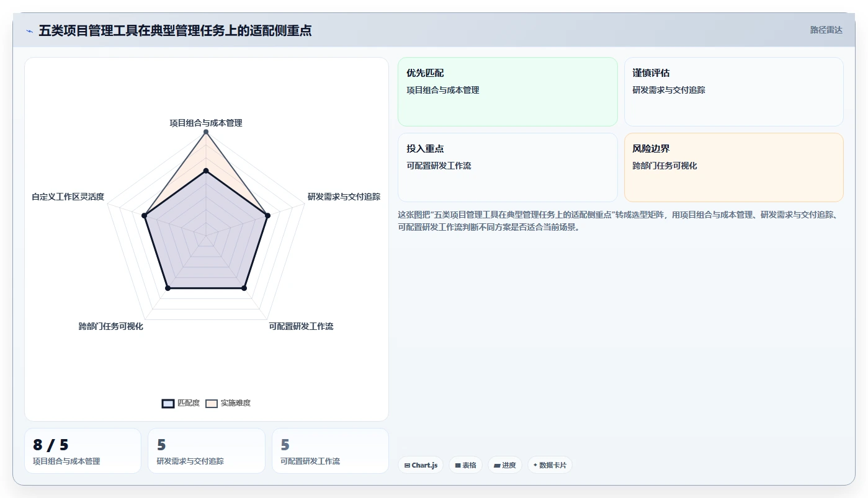868x498 pixels.
Task: Select the 投入重点 card
Action: point(508,167)
